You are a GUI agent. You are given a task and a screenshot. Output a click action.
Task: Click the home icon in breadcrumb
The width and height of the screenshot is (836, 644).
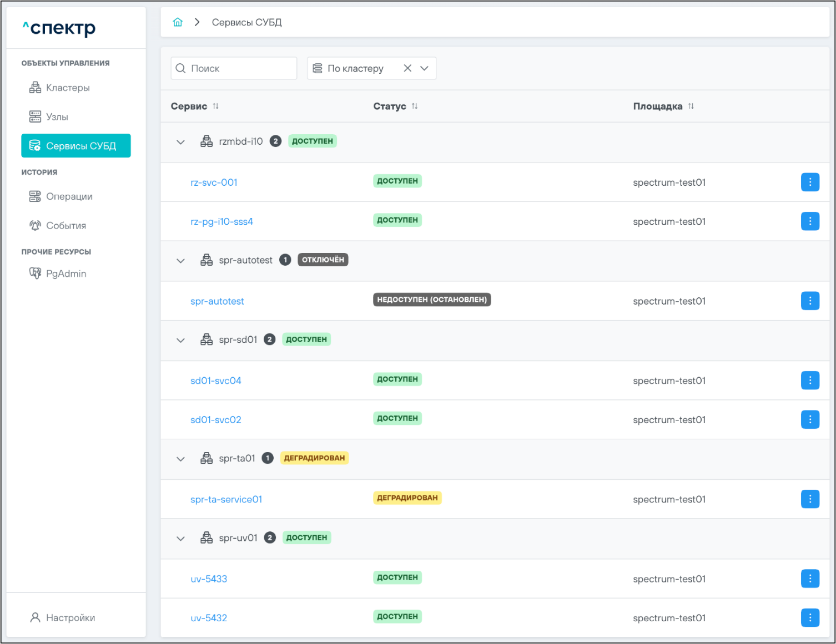click(x=178, y=22)
